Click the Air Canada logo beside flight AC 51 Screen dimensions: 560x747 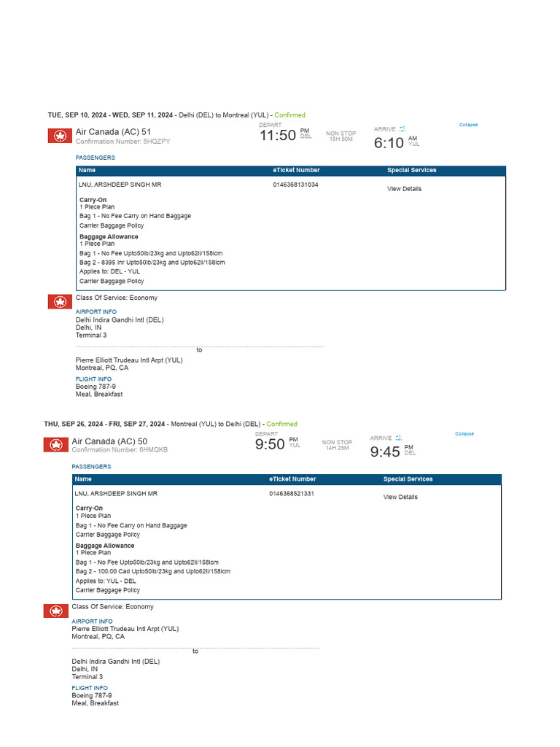point(60,136)
